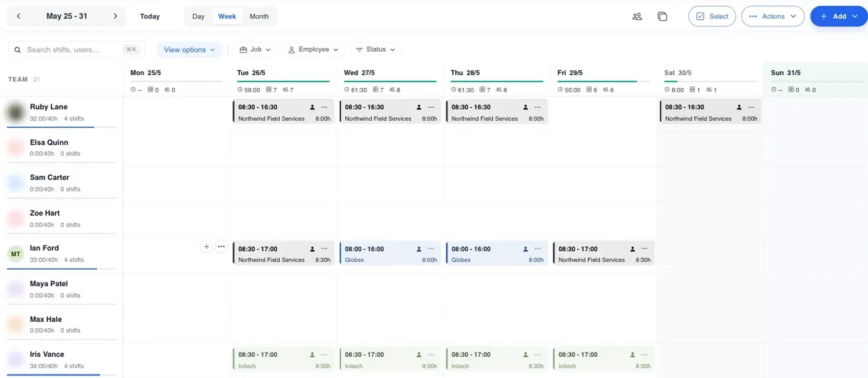
Task: Open more options in Ian Ford's Monday cell
Action: pyautogui.click(x=221, y=247)
